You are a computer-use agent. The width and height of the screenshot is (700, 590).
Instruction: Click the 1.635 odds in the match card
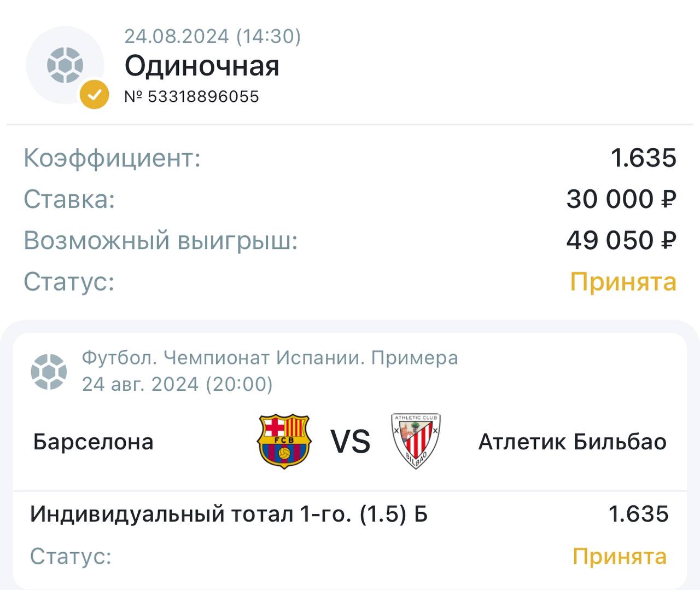(638, 514)
